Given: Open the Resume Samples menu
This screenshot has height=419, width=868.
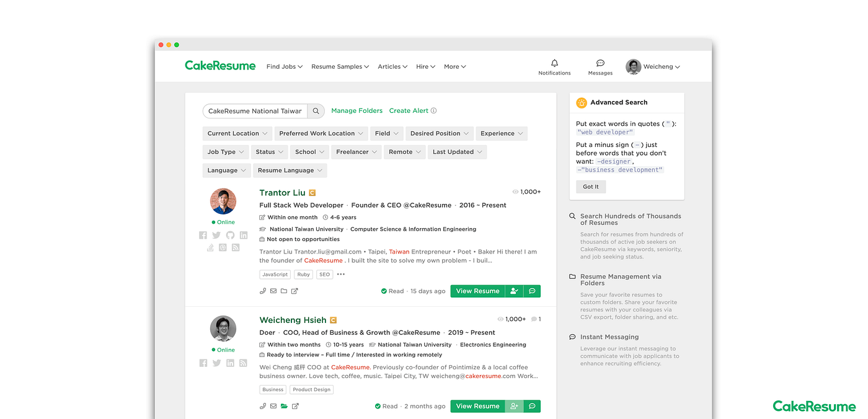Looking at the screenshot, I should coord(340,66).
